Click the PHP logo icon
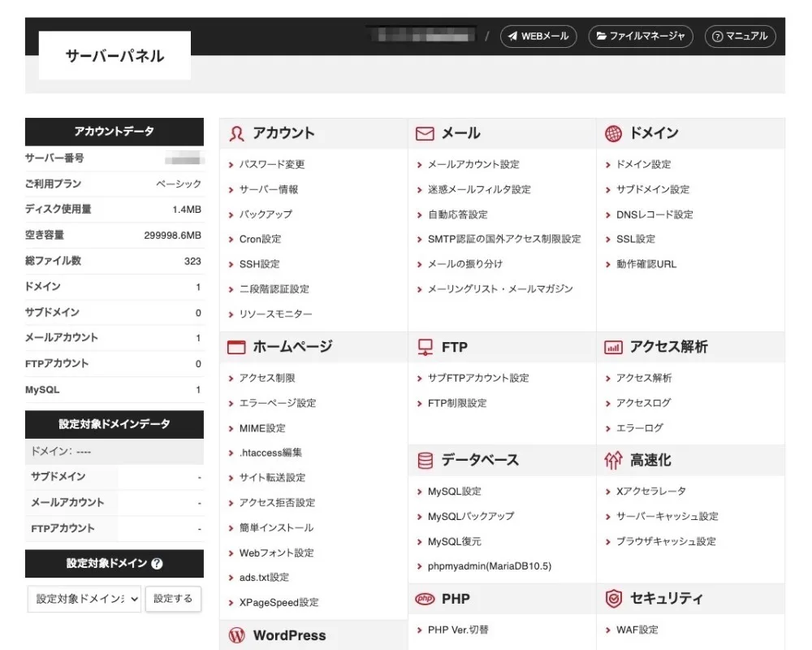Image resolution: width=812 pixels, height=650 pixels. pyautogui.click(x=425, y=599)
